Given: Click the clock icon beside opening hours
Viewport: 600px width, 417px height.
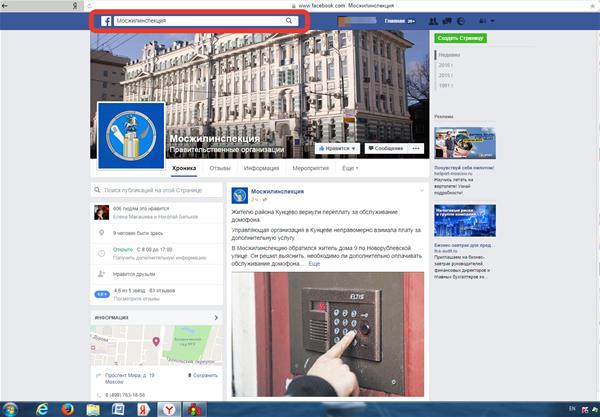Looking at the screenshot, I should coord(101,253).
